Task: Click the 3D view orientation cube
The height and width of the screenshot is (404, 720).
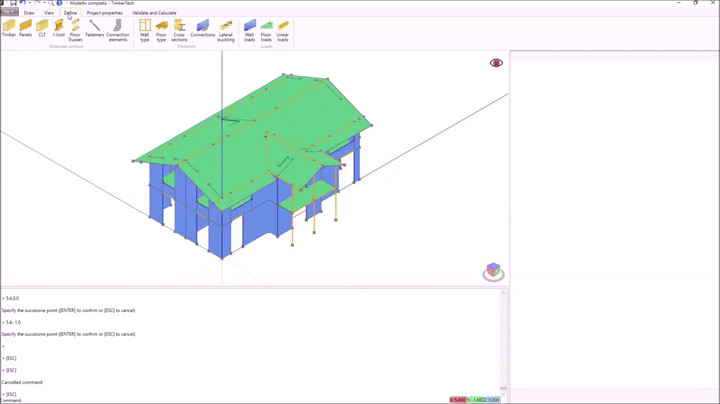Action: (x=492, y=272)
